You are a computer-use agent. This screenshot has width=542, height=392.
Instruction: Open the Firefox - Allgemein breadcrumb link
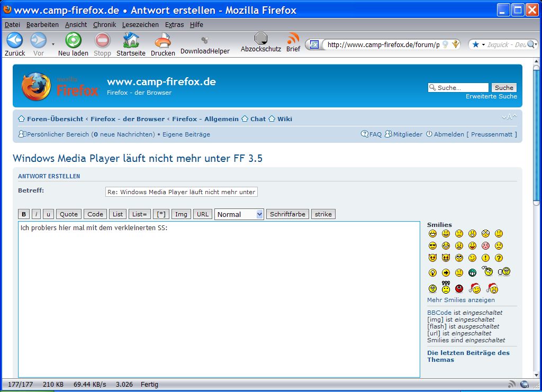coord(205,119)
